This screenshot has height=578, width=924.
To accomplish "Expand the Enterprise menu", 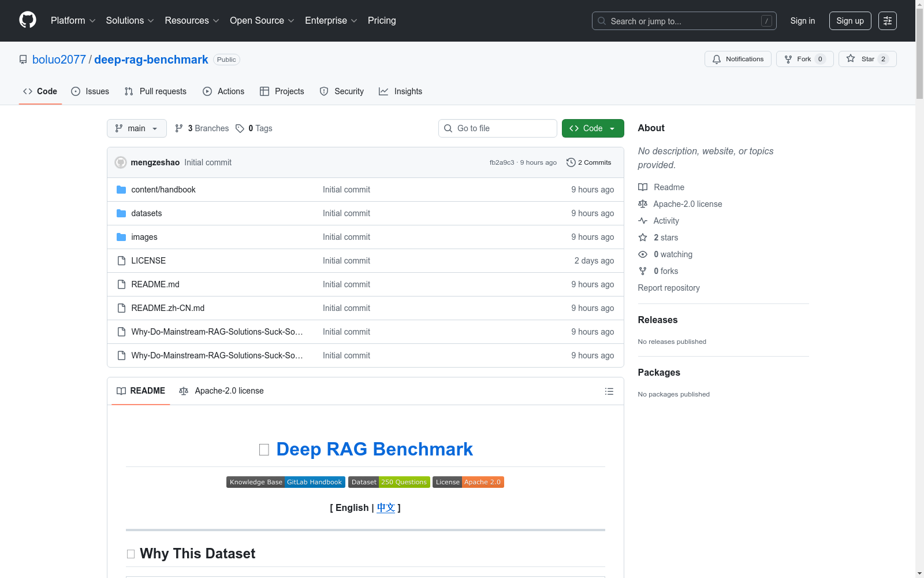I will tap(331, 21).
